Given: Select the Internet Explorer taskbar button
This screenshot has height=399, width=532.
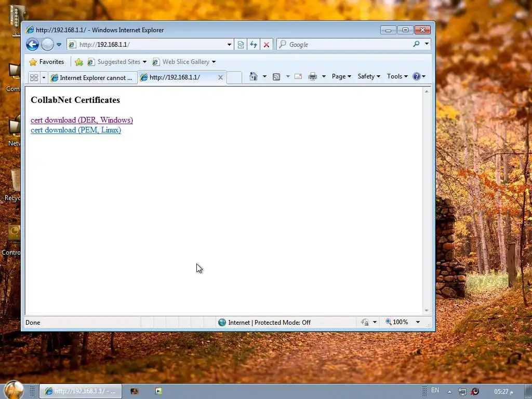Looking at the screenshot, I should point(81,391).
